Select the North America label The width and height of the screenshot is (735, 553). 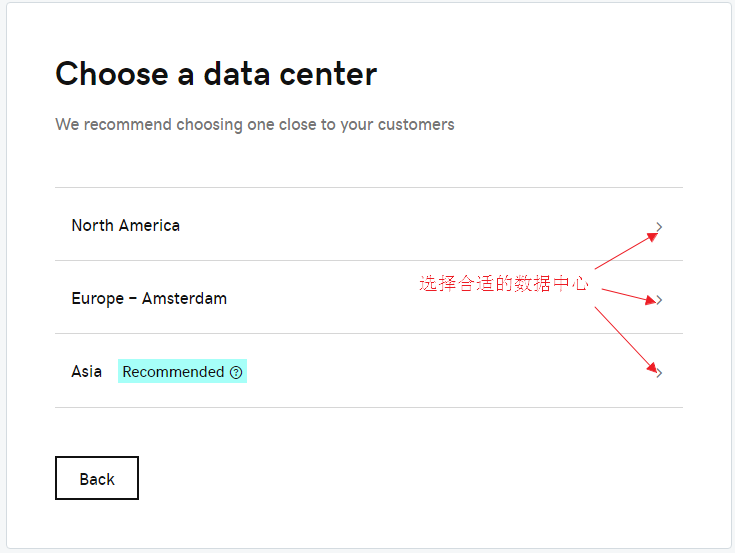pyautogui.click(x=126, y=225)
